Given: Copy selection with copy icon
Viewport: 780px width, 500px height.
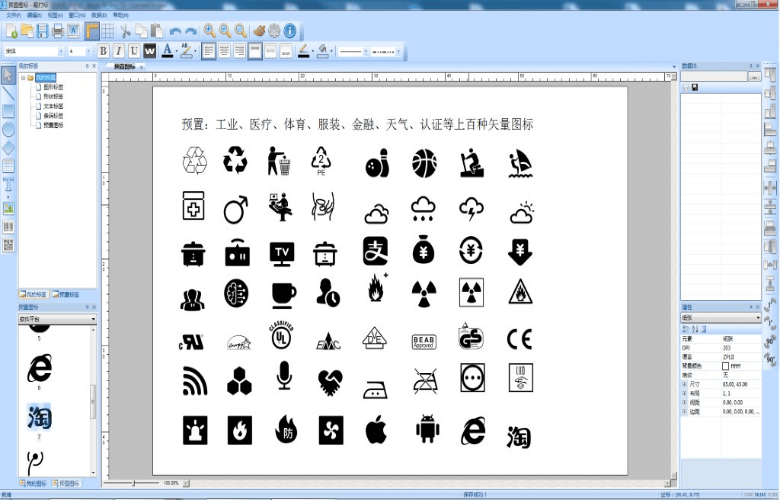Looking at the screenshot, I should [x=141, y=31].
